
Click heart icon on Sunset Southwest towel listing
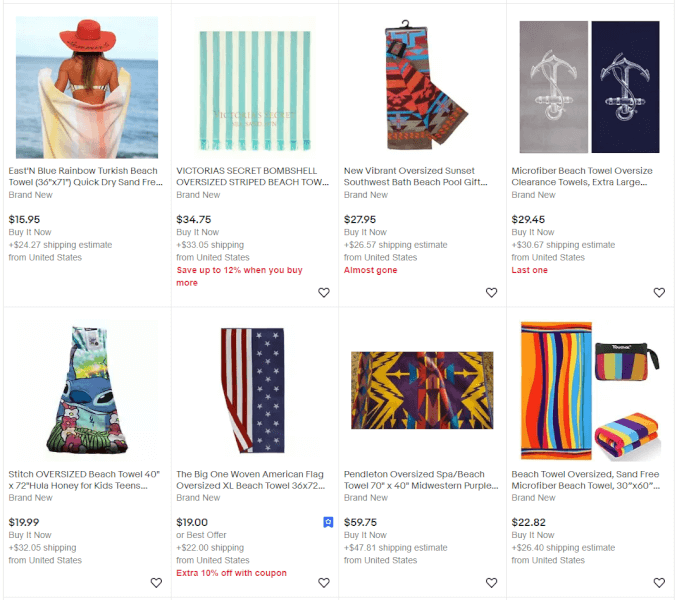click(x=491, y=293)
